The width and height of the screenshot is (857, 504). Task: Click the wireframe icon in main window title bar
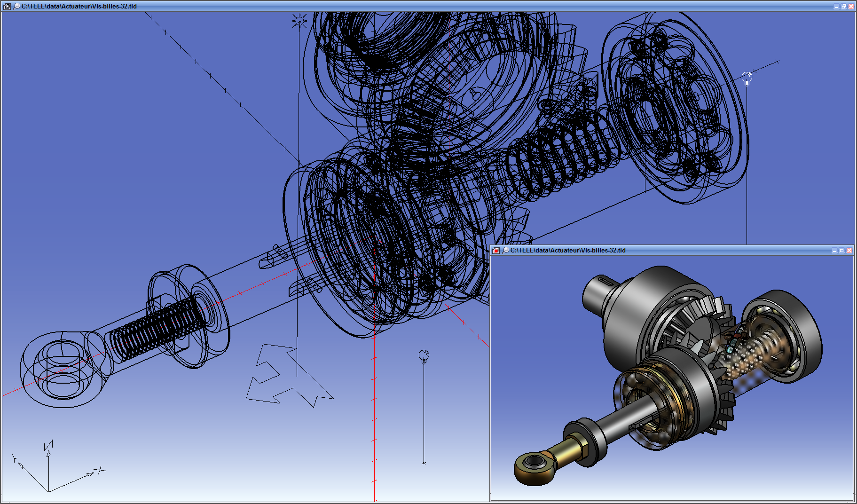(x=7, y=7)
